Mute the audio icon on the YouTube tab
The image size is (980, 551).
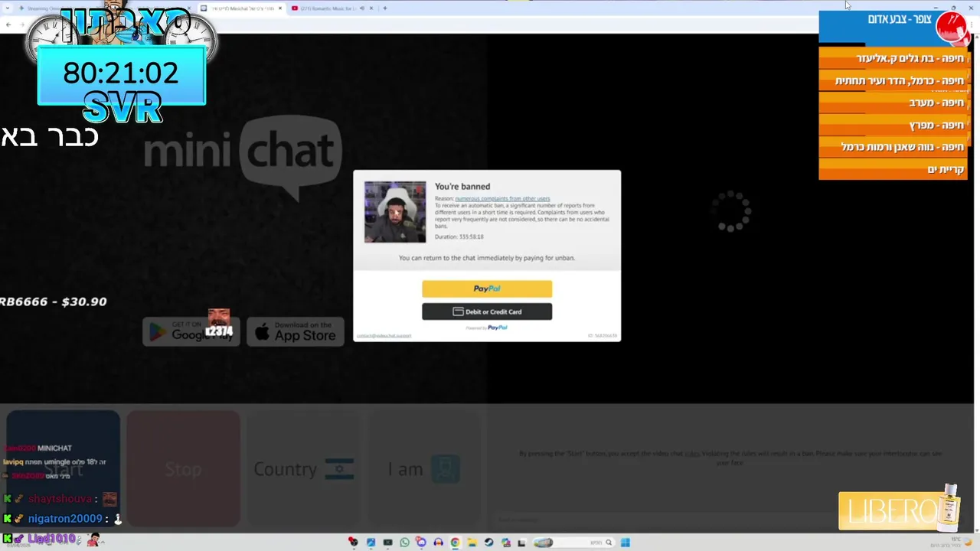point(362,8)
